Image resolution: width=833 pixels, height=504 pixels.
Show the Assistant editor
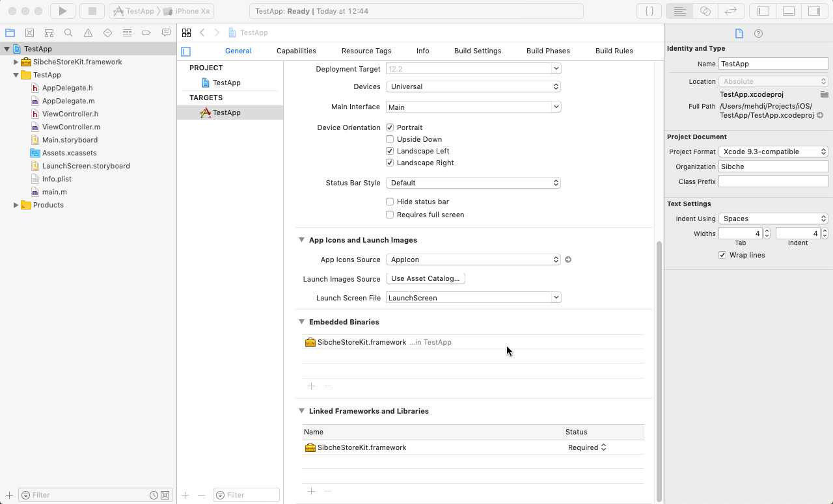click(705, 11)
